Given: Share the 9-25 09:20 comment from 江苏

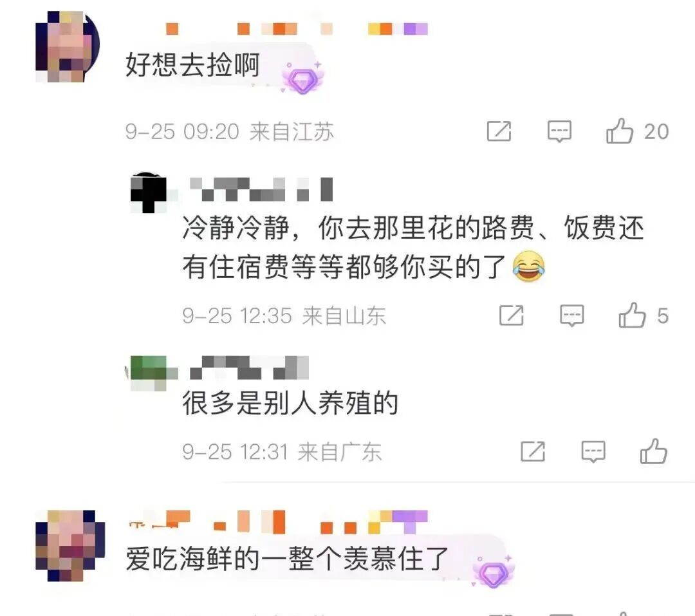Looking at the screenshot, I should coord(499,131).
